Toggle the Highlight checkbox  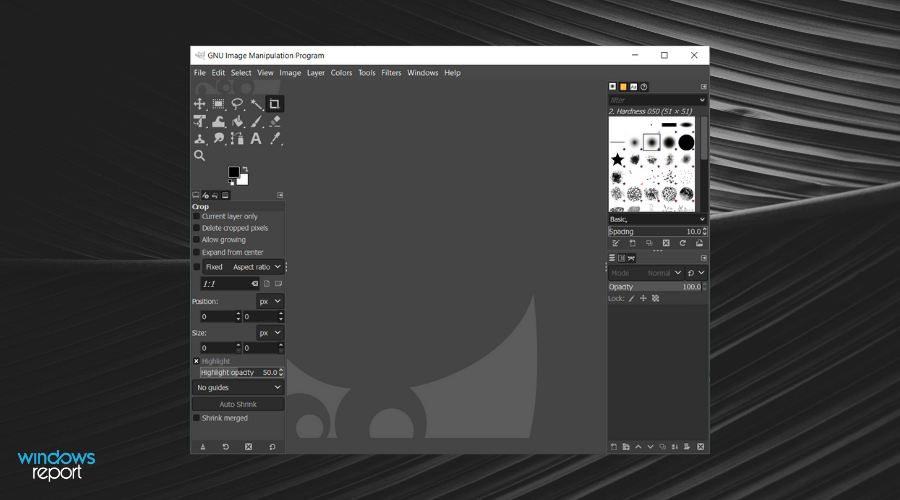point(196,361)
